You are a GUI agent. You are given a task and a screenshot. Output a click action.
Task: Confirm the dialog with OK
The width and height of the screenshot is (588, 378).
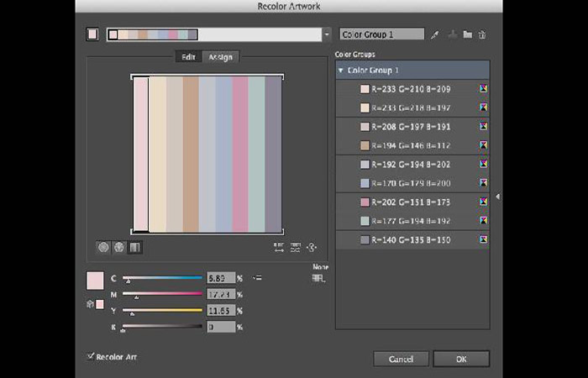[x=461, y=359]
